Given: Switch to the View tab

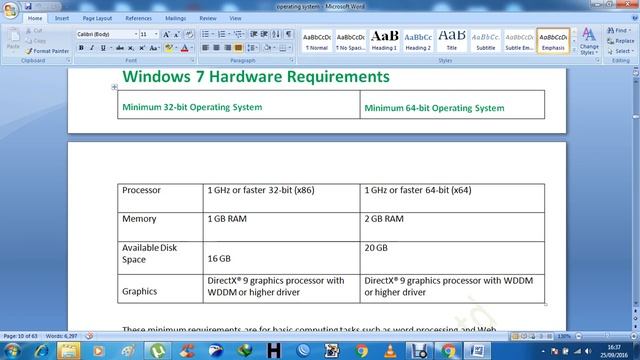Looking at the screenshot, I should pyautogui.click(x=235, y=18).
